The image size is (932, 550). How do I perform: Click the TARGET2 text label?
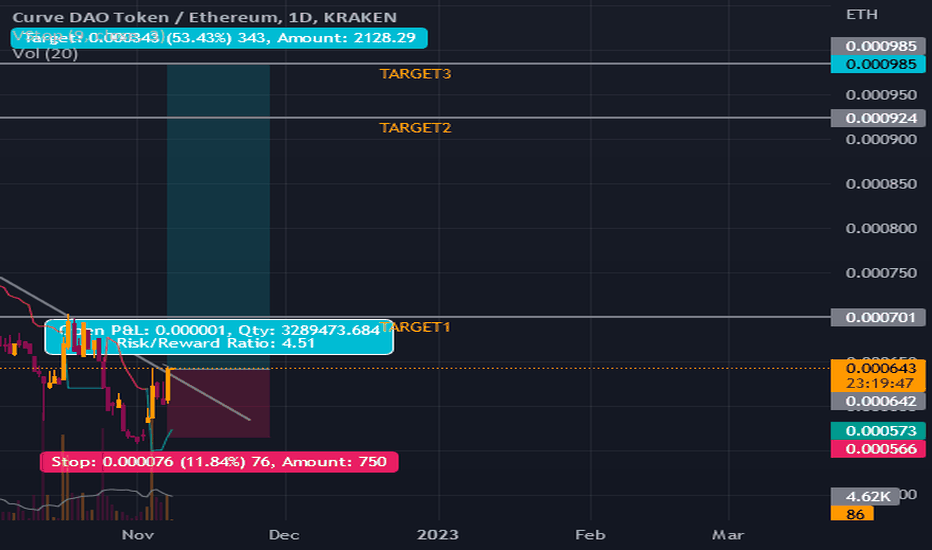pos(415,128)
